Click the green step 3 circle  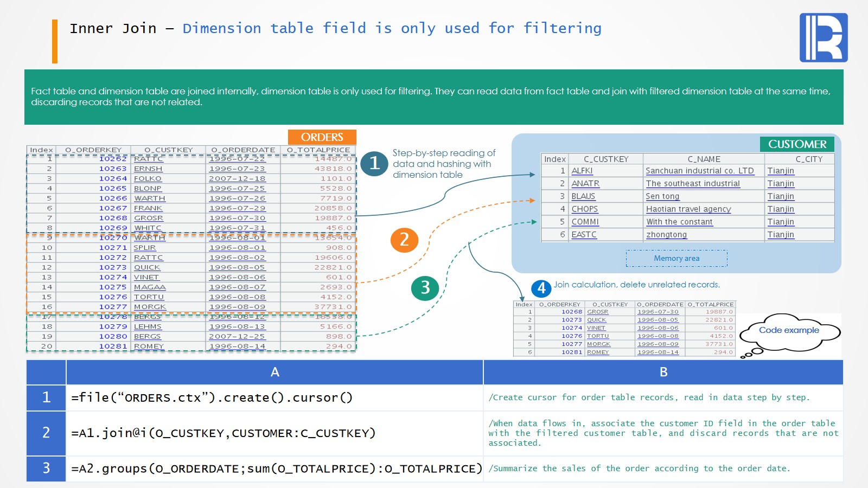click(425, 287)
